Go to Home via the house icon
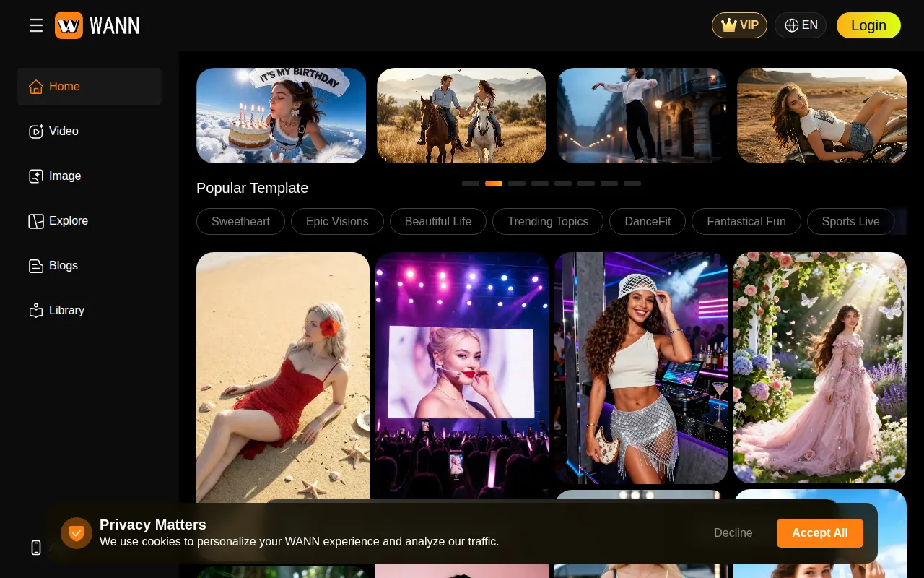The width and height of the screenshot is (924, 578). (36, 87)
